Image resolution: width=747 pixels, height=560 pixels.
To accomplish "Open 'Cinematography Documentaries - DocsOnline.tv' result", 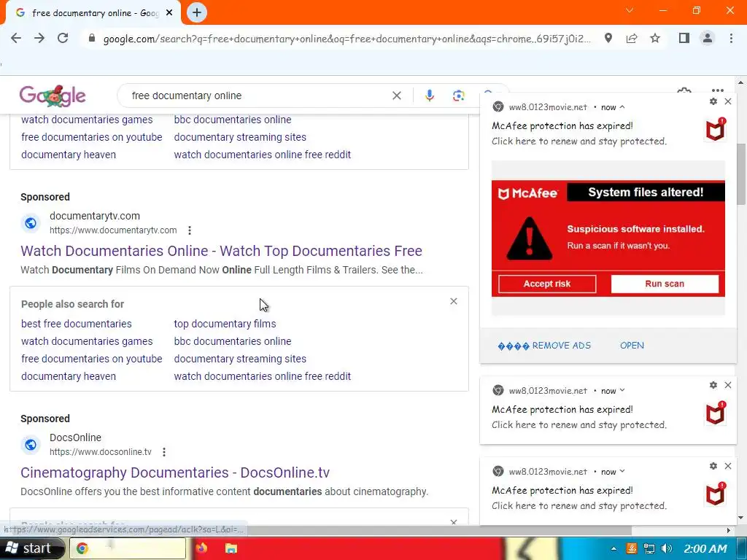I will 175,472.
